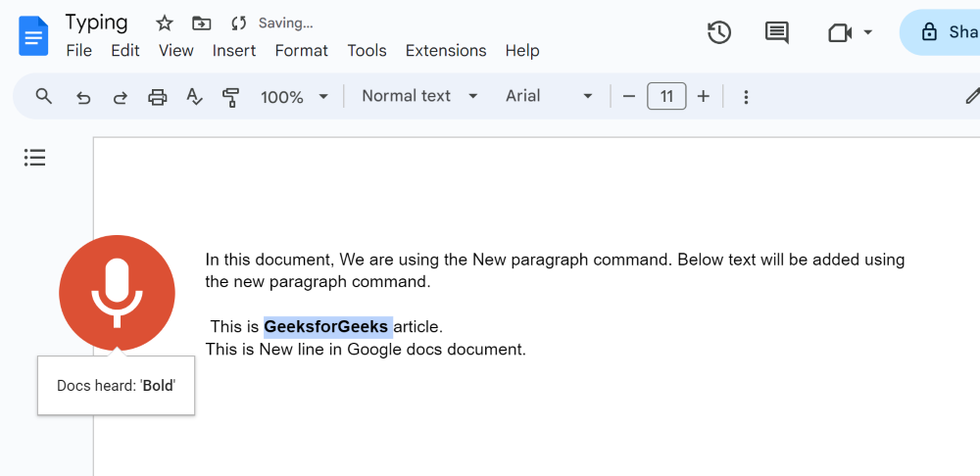Undo the last action
This screenshot has height=476, width=980.
[x=83, y=97]
